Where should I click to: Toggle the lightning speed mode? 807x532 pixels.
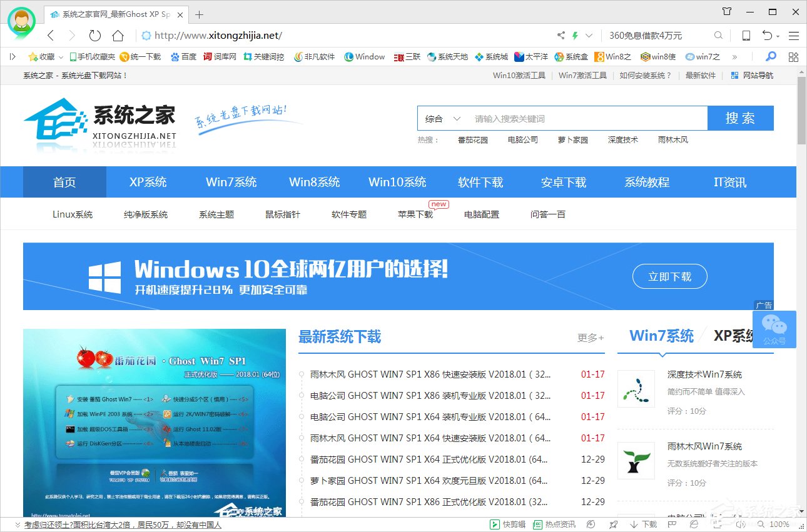(x=574, y=36)
